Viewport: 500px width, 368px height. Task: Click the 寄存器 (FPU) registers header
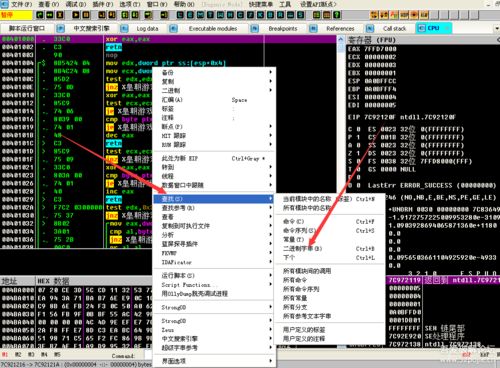pos(423,40)
